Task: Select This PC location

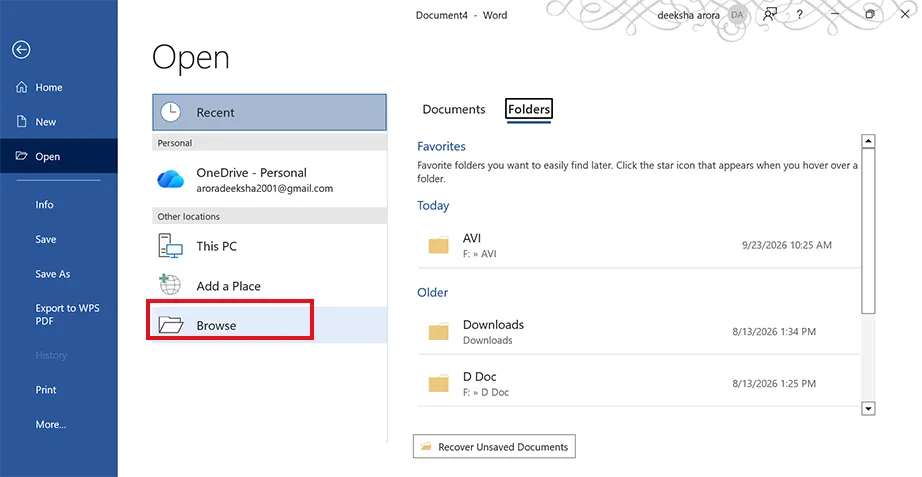Action: point(269,246)
